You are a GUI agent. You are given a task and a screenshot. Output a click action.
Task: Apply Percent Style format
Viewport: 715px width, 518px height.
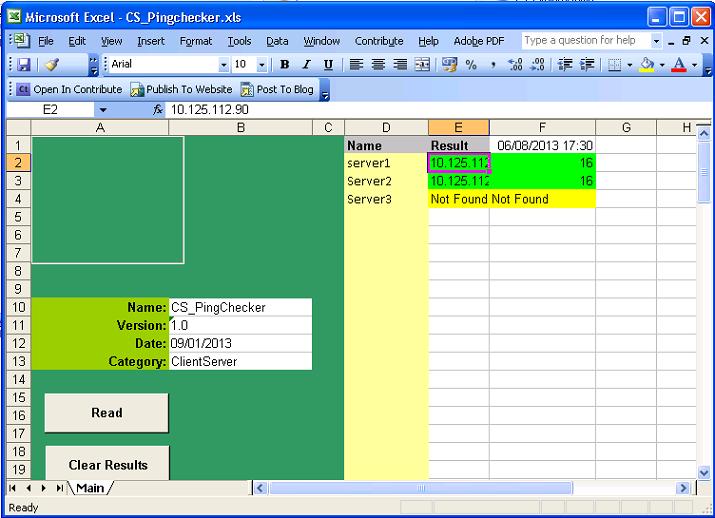tap(470, 64)
